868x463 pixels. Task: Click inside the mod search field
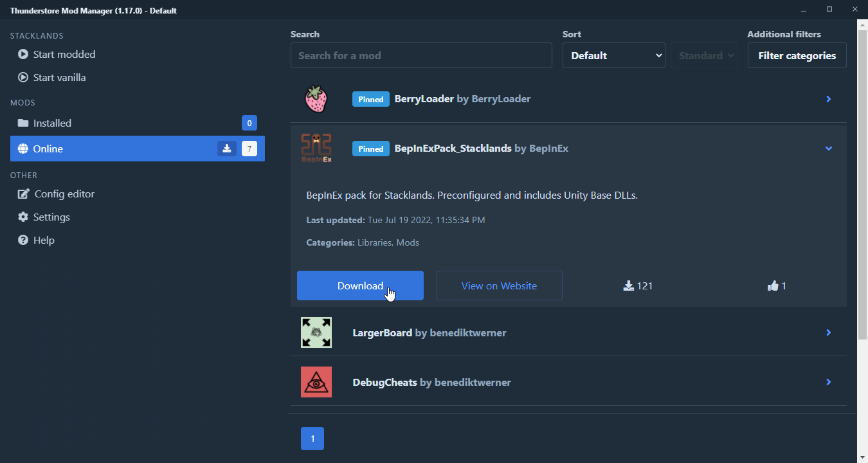[x=421, y=55]
